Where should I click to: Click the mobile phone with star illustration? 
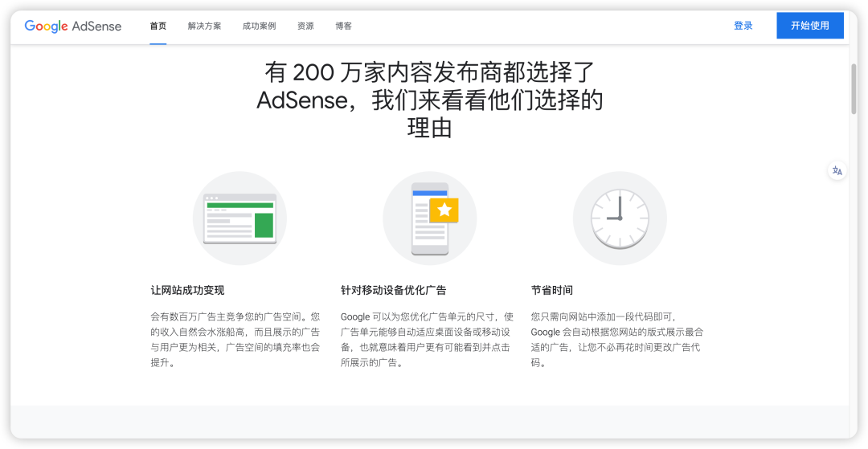429,218
